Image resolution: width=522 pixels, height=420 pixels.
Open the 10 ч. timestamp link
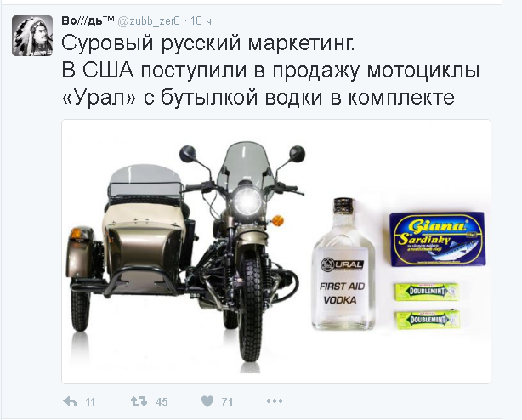[202, 21]
